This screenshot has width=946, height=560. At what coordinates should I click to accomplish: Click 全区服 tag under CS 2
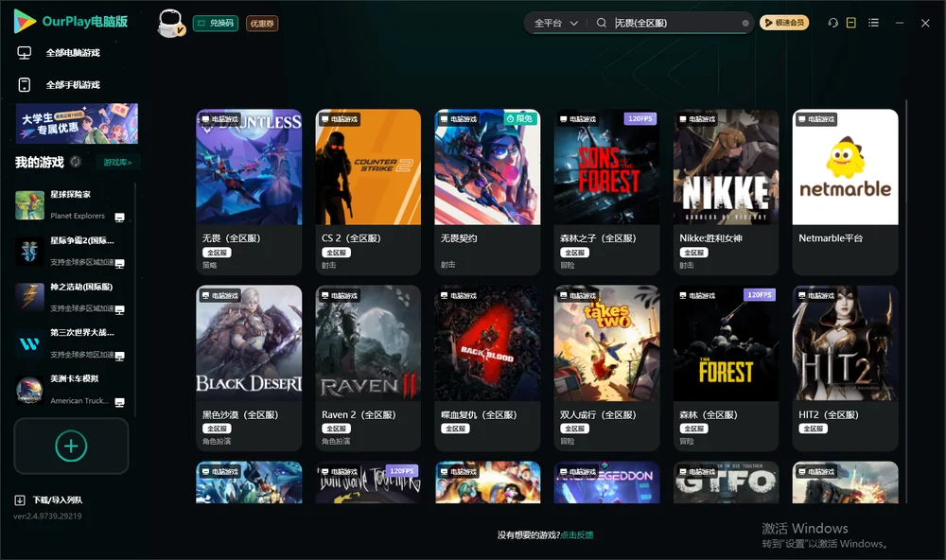[336, 253]
